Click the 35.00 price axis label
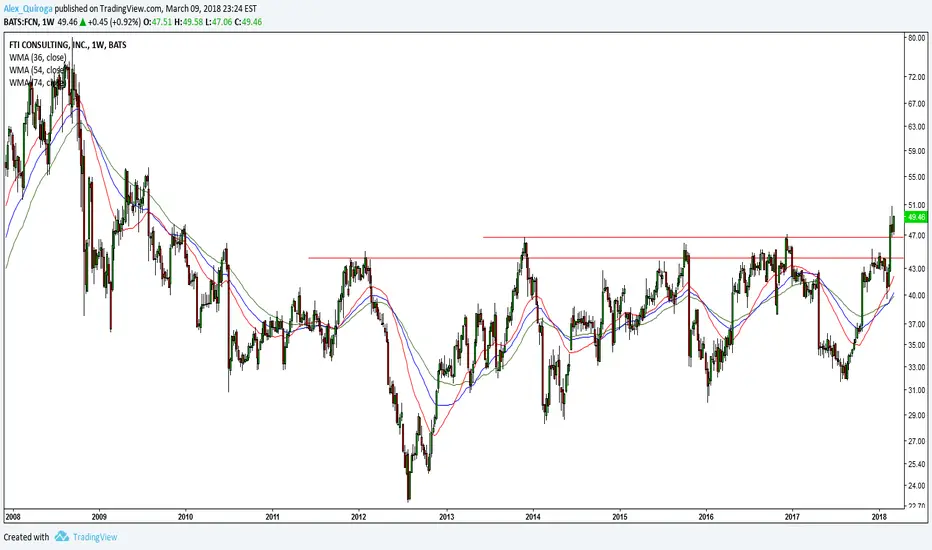The width and height of the screenshot is (932, 550). [917, 345]
